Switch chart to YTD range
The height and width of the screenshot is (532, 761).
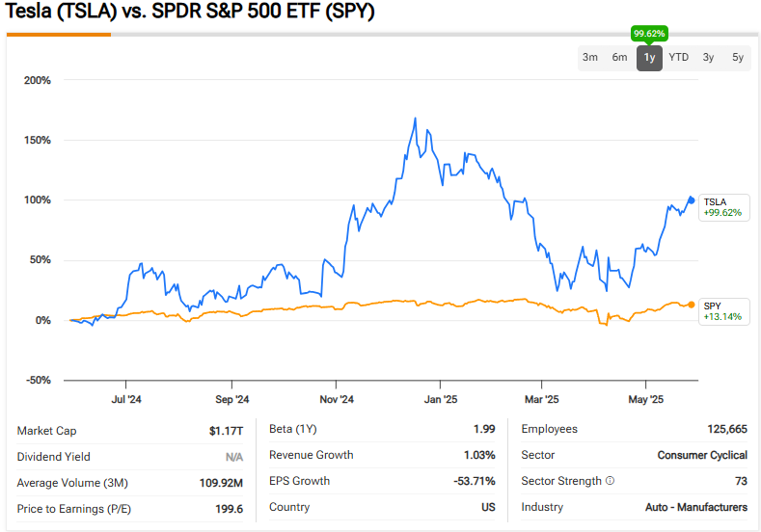pyautogui.click(x=678, y=57)
